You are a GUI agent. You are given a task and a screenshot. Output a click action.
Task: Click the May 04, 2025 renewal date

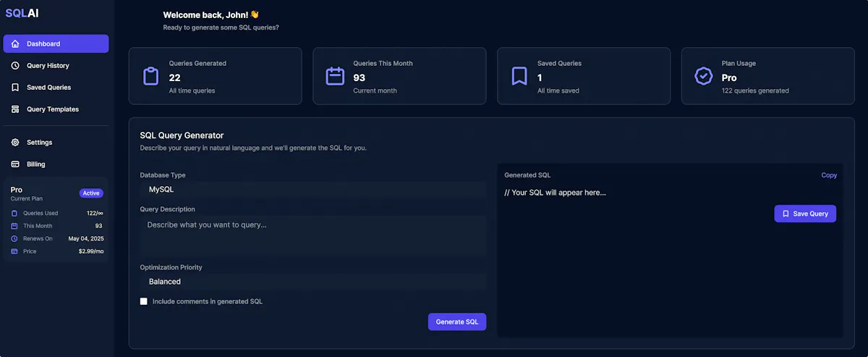[85, 238]
